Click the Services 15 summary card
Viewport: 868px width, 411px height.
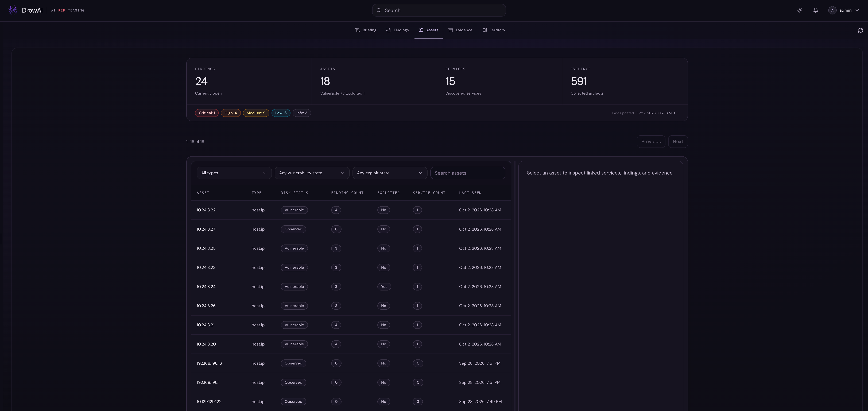click(x=499, y=81)
